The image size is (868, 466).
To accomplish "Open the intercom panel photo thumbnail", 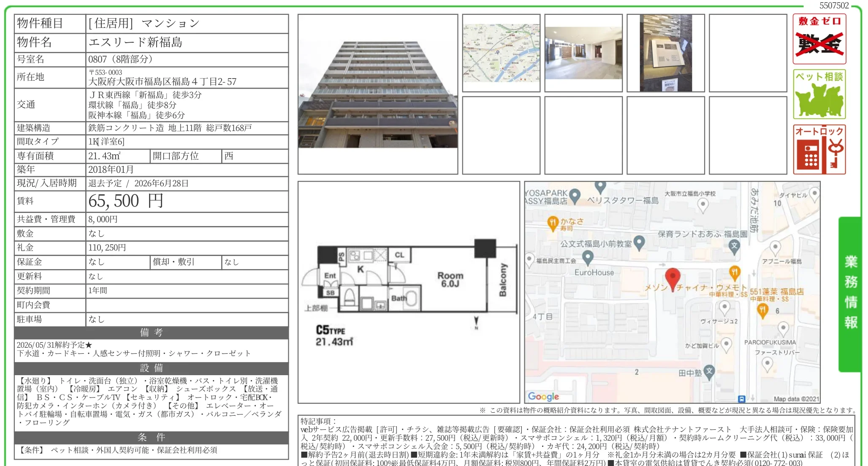I will [x=666, y=53].
